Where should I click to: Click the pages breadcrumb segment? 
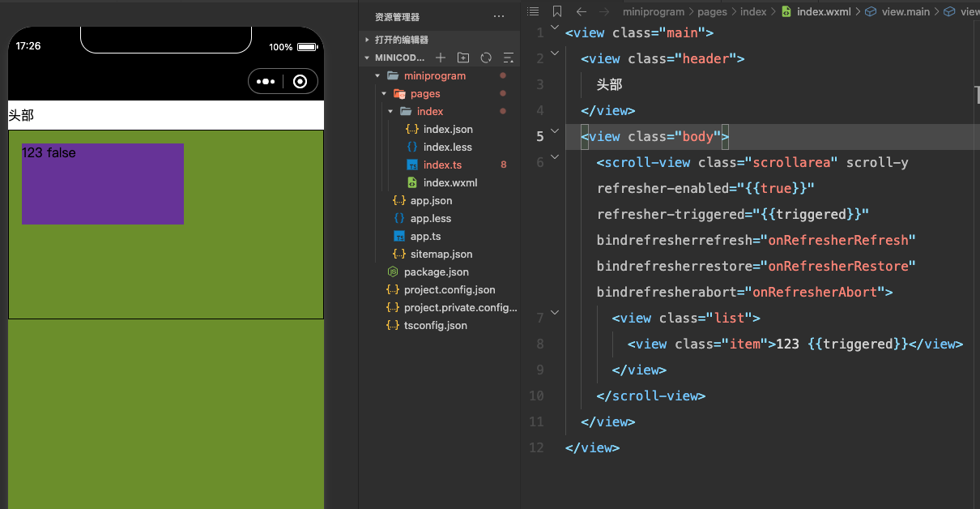712,11
